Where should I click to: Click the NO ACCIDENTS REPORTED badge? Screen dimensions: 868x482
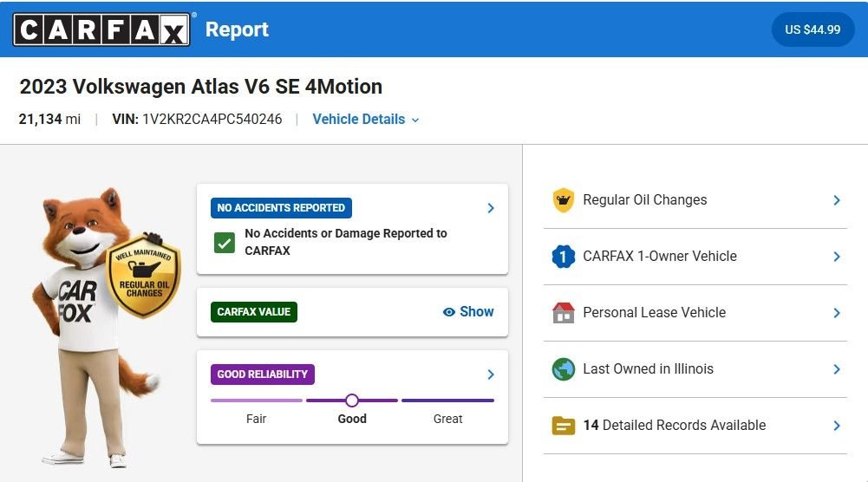281,207
